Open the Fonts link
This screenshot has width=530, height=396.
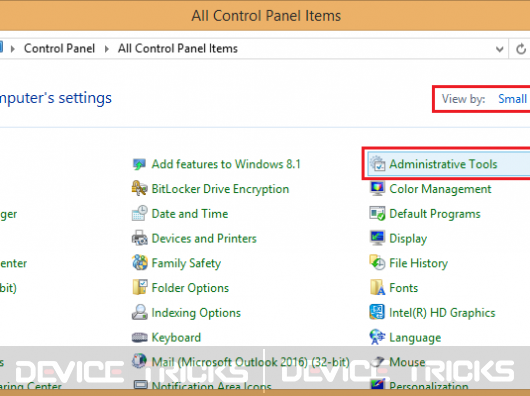pyautogui.click(x=404, y=288)
